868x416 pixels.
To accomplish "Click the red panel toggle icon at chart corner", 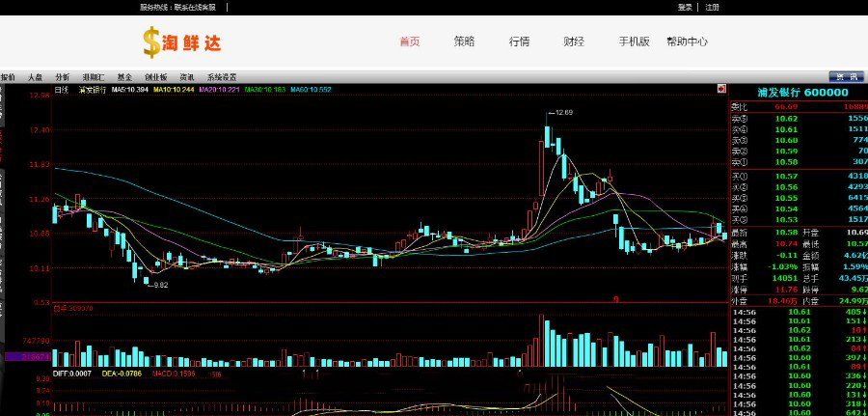I will tap(721, 88).
